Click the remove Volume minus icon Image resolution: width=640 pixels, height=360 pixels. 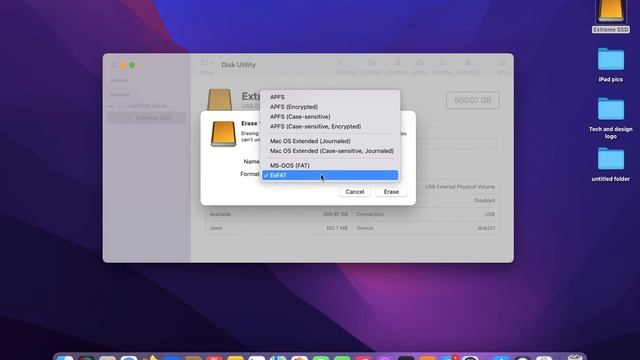click(x=351, y=63)
